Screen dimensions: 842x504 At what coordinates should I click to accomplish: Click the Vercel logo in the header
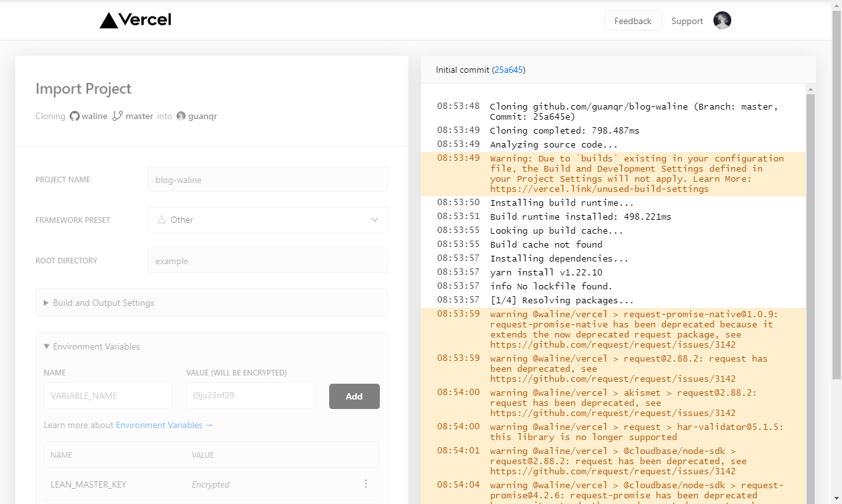point(135,20)
